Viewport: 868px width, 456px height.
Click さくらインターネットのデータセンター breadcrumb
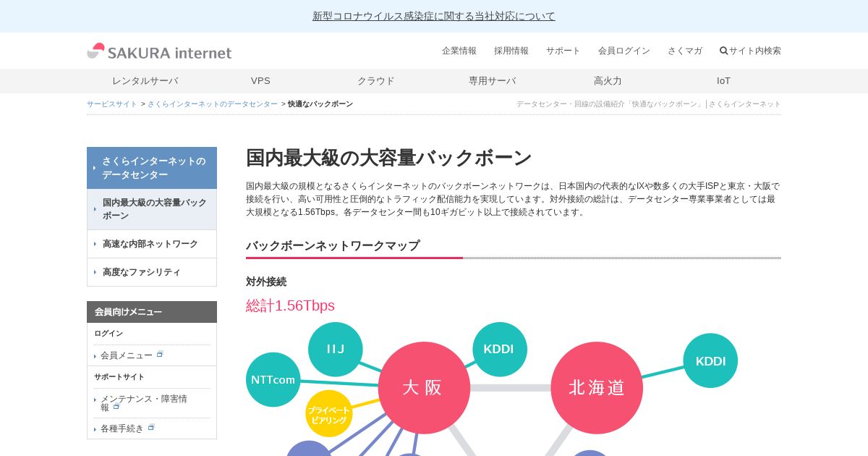tap(213, 104)
